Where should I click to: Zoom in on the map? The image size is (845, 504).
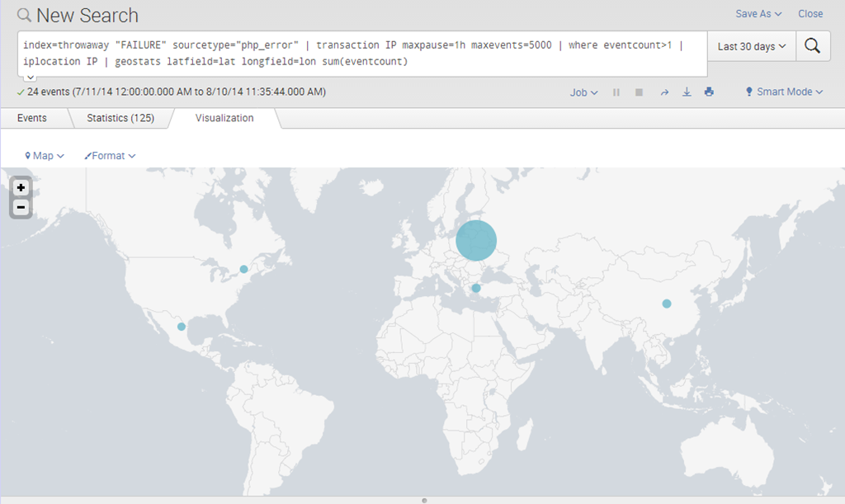point(21,188)
